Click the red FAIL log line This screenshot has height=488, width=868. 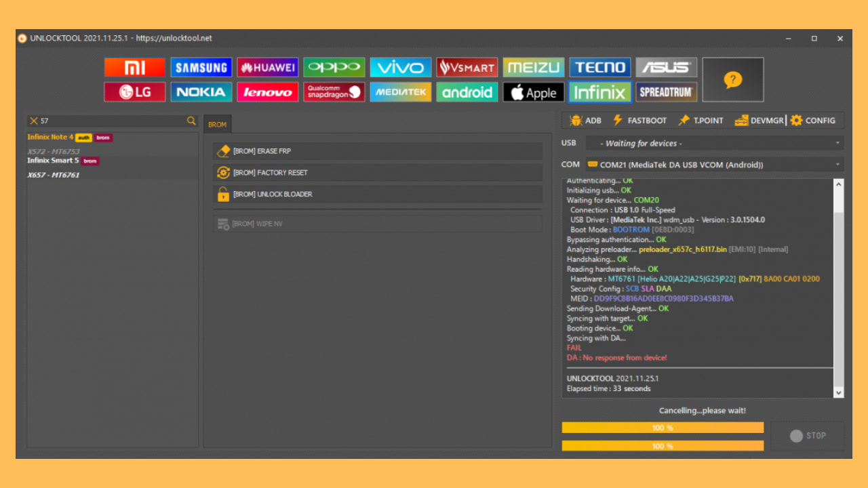tap(574, 348)
